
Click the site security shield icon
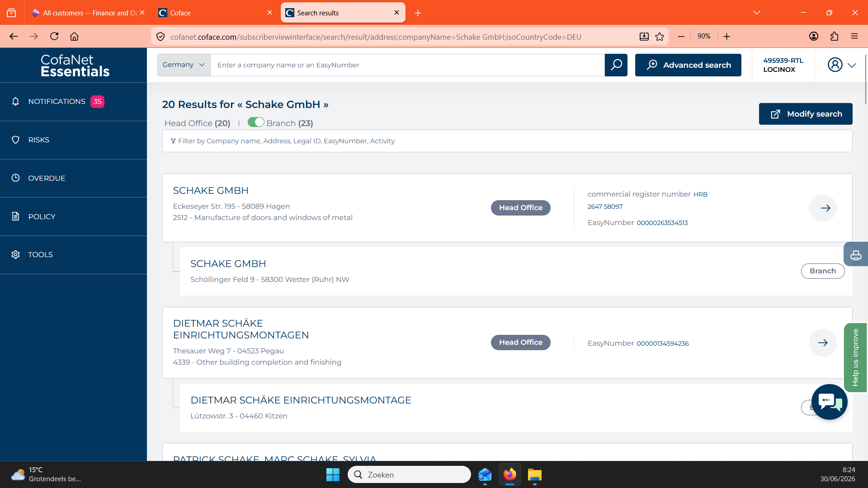point(160,37)
